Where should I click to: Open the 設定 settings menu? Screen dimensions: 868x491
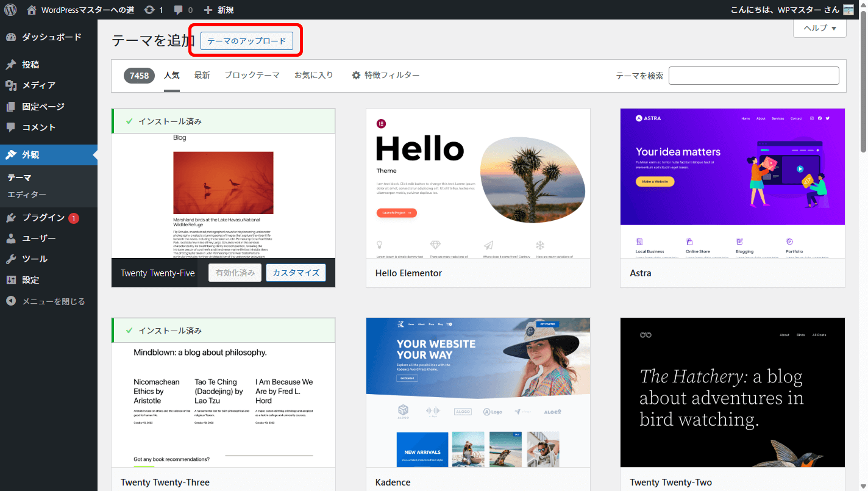point(30,280)
